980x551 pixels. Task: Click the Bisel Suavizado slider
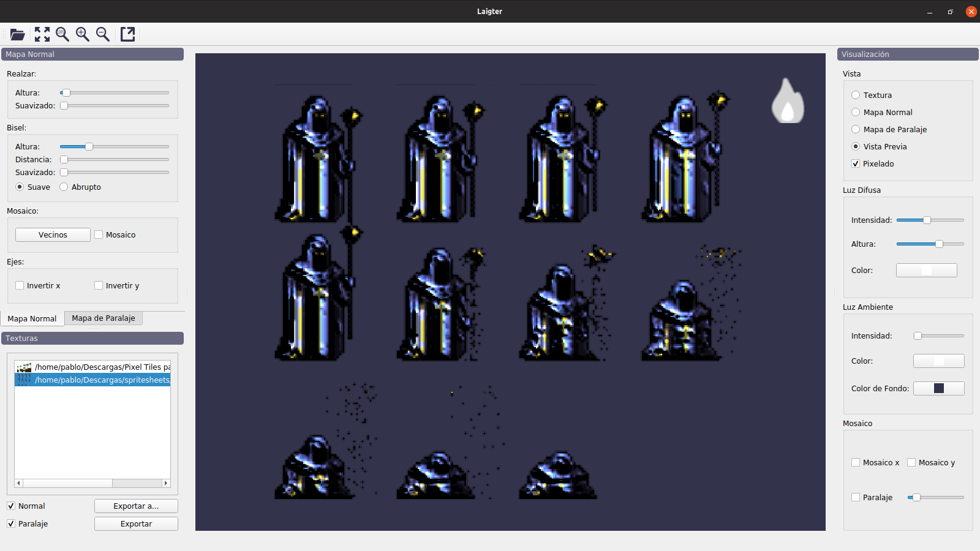(115, 173)
